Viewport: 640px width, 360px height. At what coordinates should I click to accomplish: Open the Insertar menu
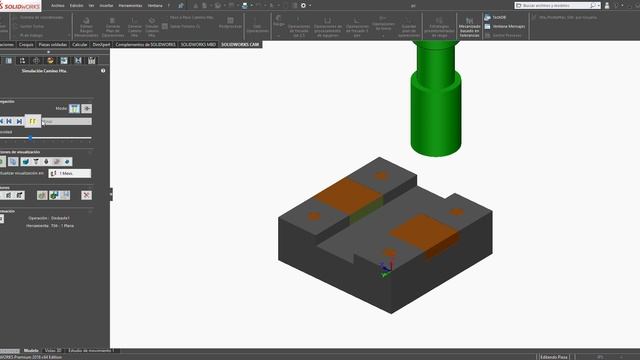[x=107, y=6]
